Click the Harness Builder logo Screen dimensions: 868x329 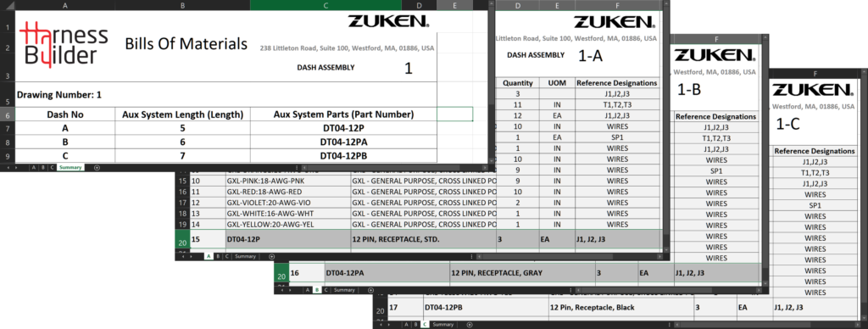click(63, 45)
